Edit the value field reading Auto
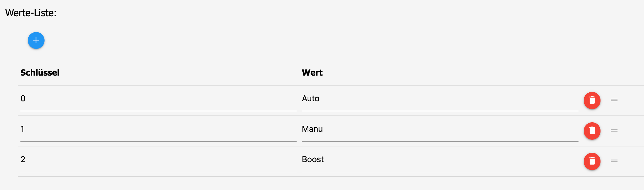The width and height of the screenshot is (644, 190). coord(440,99)
